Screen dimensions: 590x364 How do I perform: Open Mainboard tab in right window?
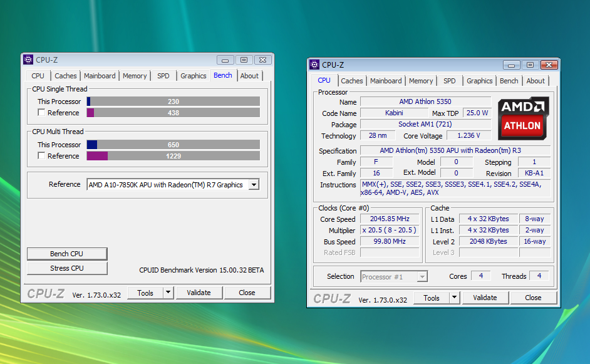386,81
